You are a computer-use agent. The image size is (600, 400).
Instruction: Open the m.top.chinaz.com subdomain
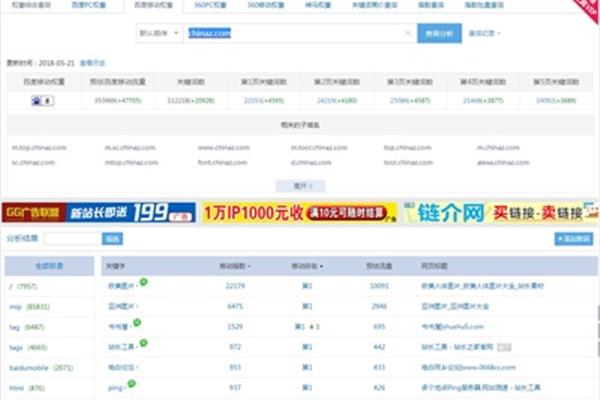pos(39,148)
